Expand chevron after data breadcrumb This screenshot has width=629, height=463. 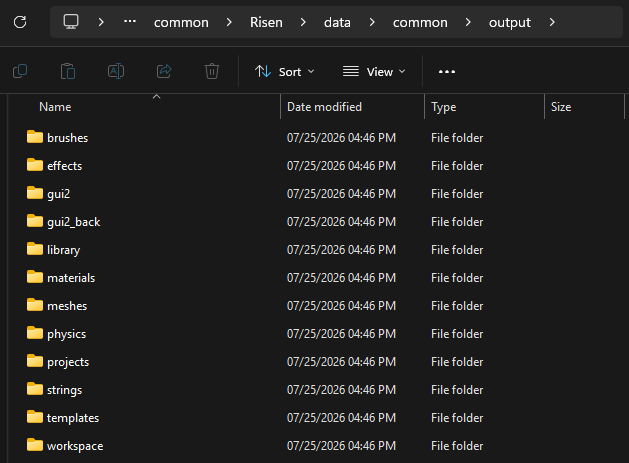coord(372,22)
